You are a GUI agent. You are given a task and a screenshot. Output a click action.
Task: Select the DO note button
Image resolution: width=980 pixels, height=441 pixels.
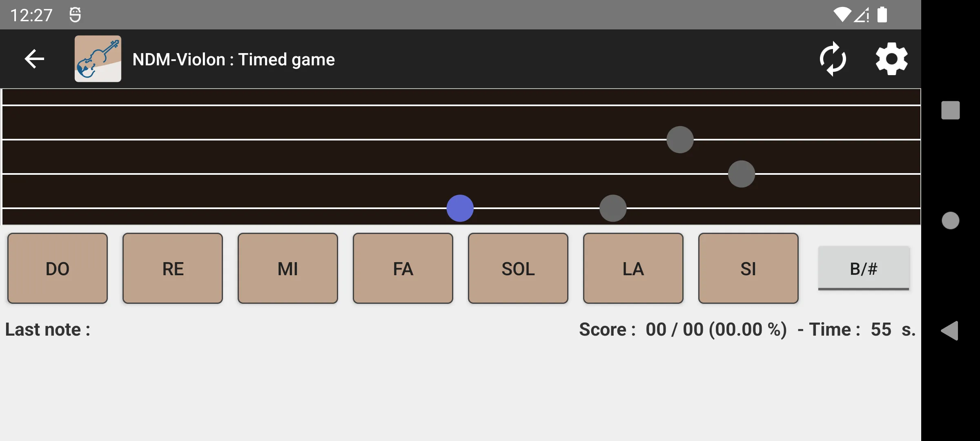pyautogui.click(x=58, y=269)
